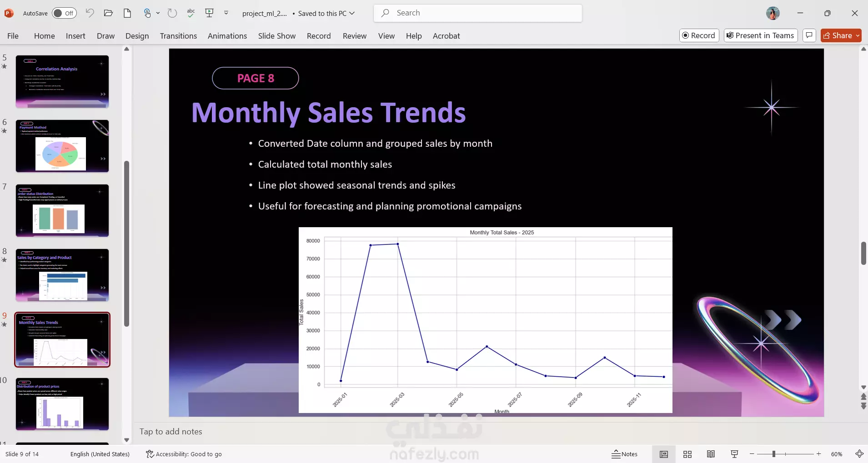Open the Acrobat tab
This screenshot has height=463, width=868.
click(x=446, y=36)
